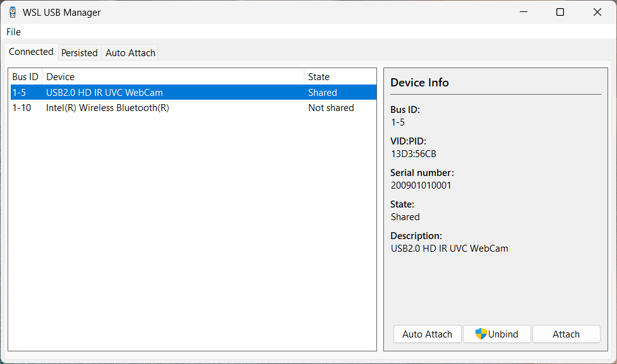Viewport: 617px width, 364px height.
Task: Maximize the WSL USB Manager window
Action: click(560, 12)
